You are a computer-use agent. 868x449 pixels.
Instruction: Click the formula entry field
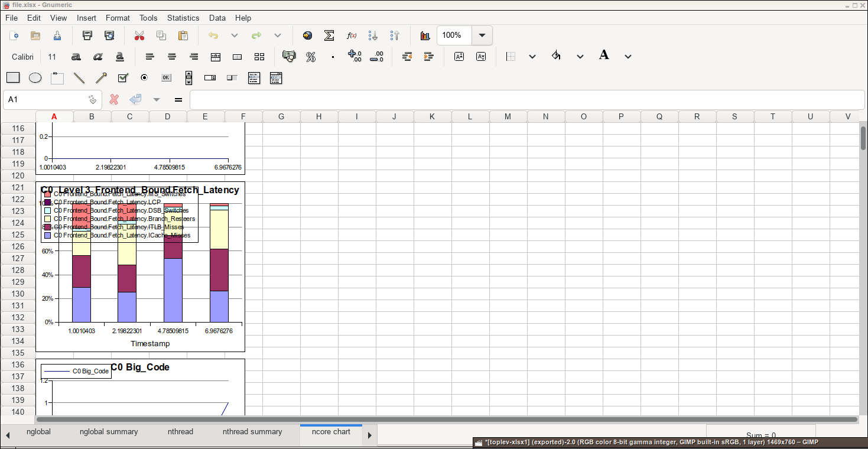(x=527, y=99)
